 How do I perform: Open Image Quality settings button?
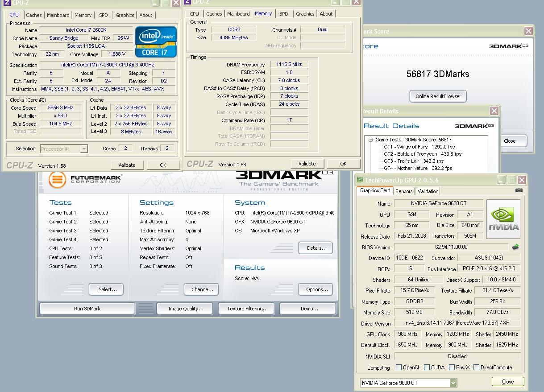pos(186,309)
